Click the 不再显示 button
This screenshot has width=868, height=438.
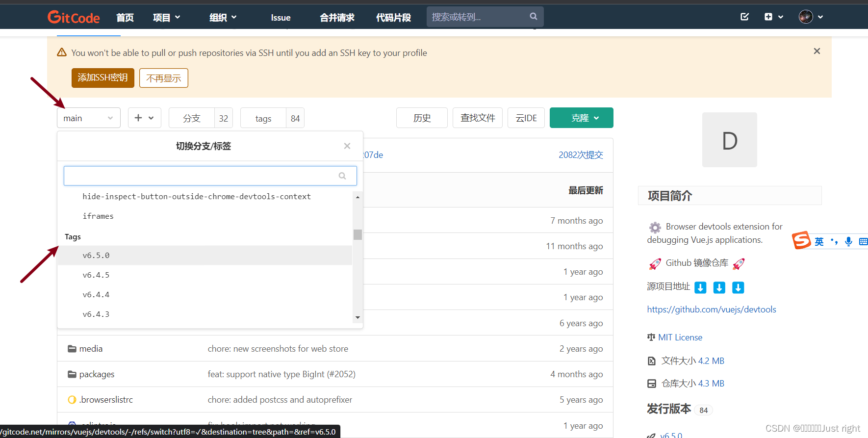[x=164, y=78]
